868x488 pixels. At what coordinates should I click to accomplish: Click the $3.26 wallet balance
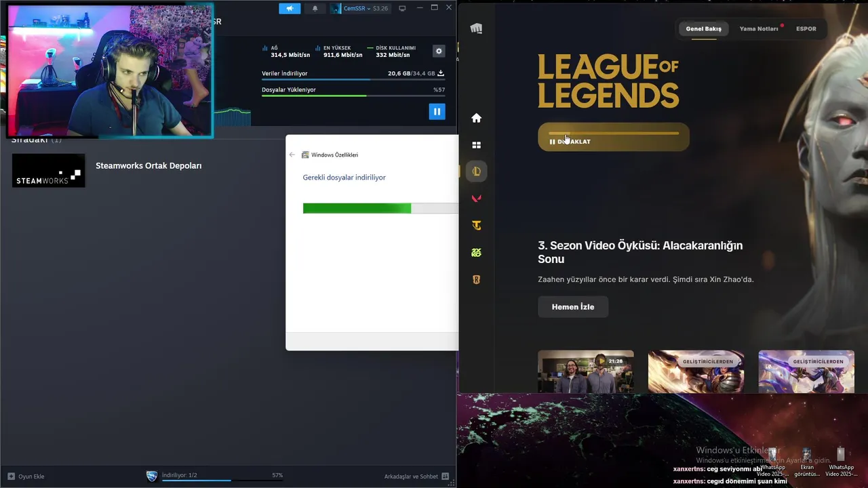(380, 8)
